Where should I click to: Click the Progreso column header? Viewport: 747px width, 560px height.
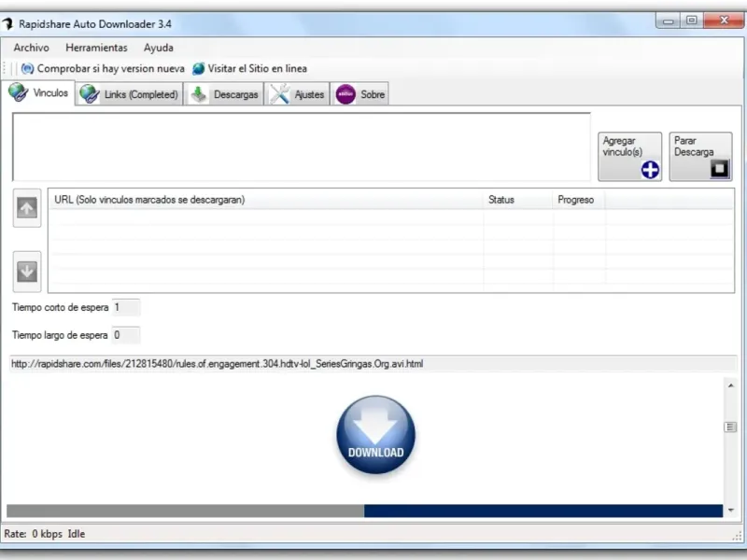point(579,200)
